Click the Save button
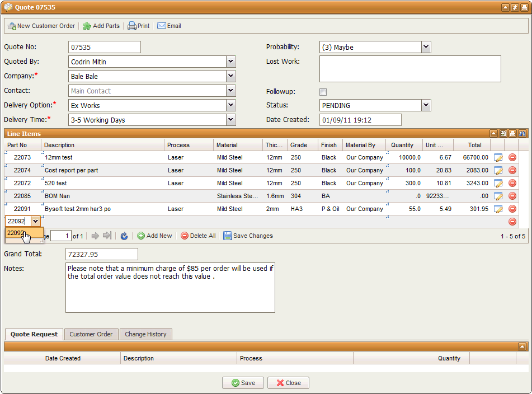This screenshot has height=394, width=532. coord(243,383)
